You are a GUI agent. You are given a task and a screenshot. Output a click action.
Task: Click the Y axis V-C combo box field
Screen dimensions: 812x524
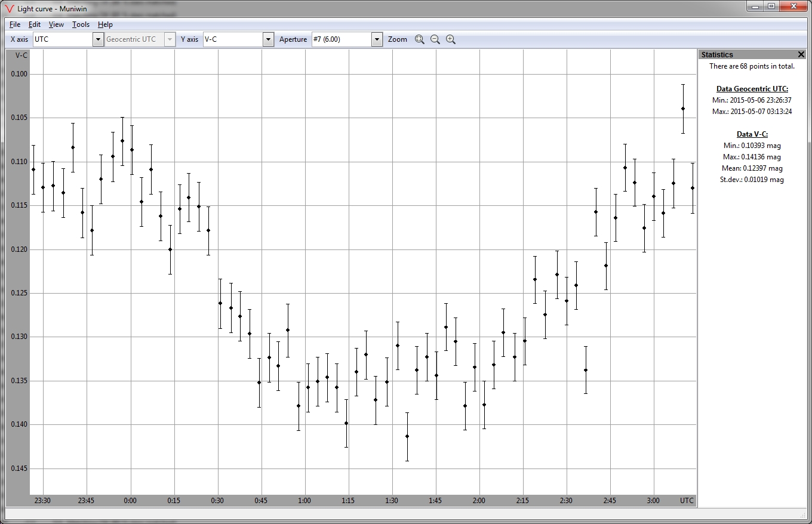point(233,39)
